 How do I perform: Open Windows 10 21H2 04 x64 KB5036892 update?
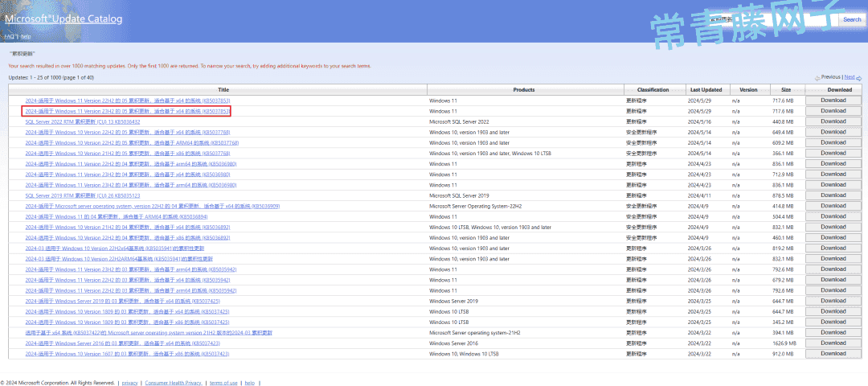click(x=127, y=227)
